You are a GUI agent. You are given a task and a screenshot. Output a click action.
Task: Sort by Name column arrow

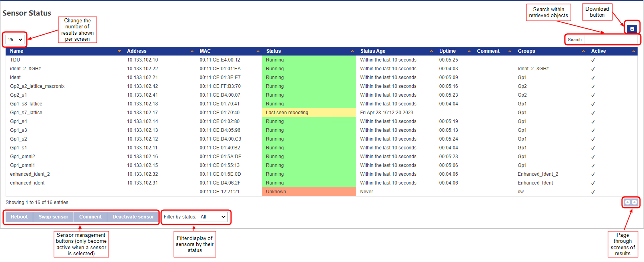[119, 51]
